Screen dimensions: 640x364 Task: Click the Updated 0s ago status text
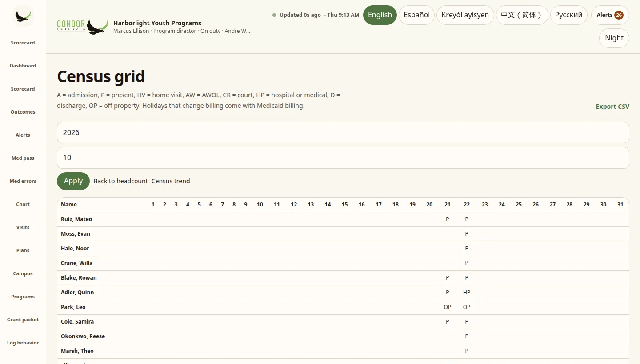click(300, 15)
